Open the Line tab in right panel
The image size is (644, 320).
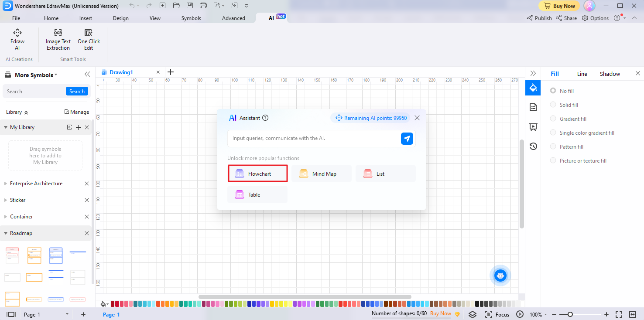click(582, 74)
